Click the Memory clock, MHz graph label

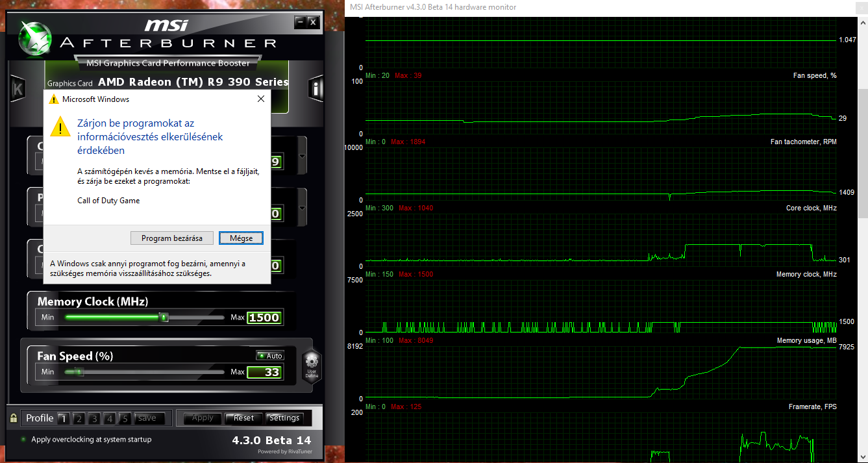pyautogui.click(x=806, y=274)
